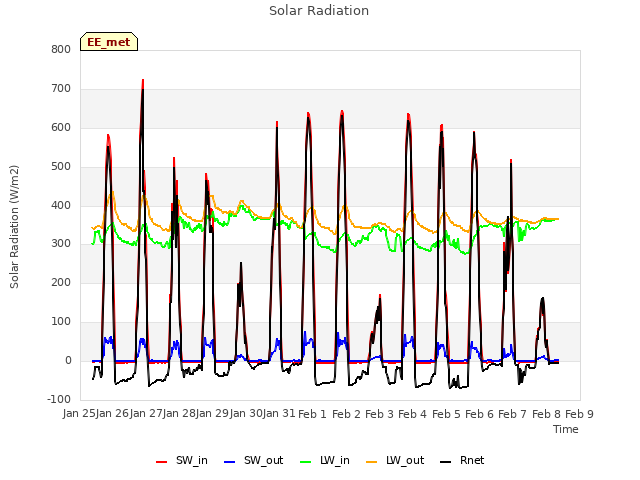This screenshot has height=480, width=640.
Task: Click the Time axis label
Action: pyautogui.click(x=566, y=429)
